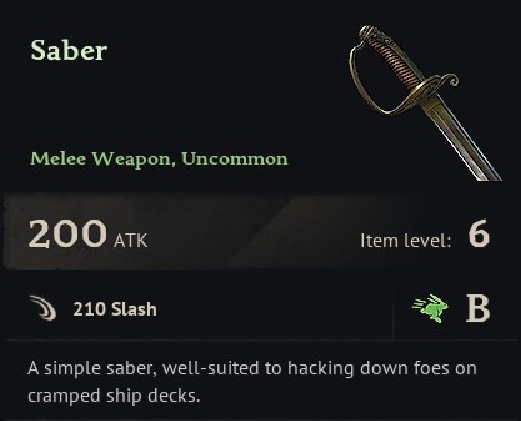Image resolution: width=521 pixels, height=421 pixels.
Task: Click the saber description text
Action: tap(252, 382)
